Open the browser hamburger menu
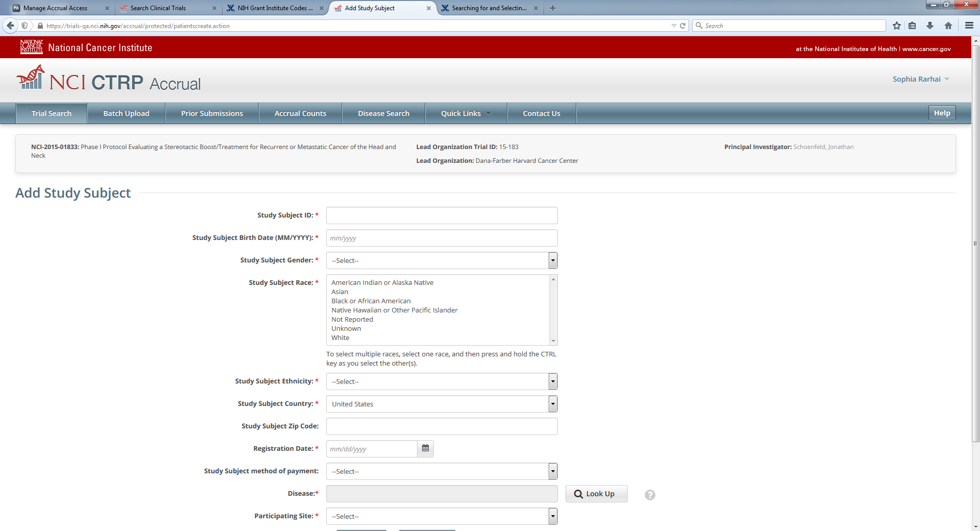The height and width of the screenshot is (531, 980). pyautogui.click(x=969, y=26)
